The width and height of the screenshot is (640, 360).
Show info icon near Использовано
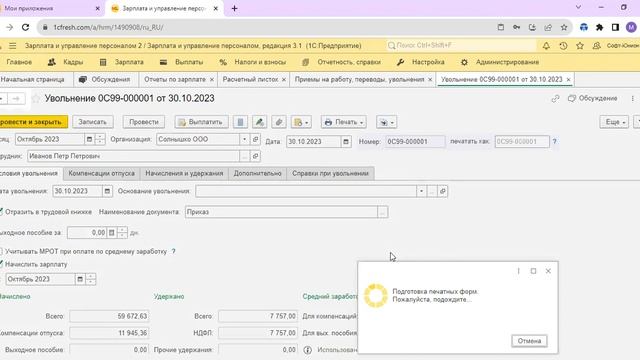tap(308, 350)
